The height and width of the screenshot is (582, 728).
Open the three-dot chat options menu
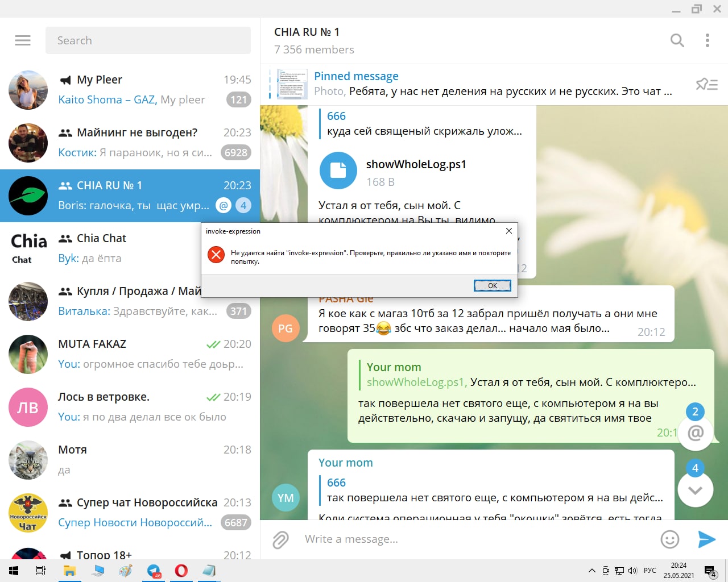click(708, 40)
